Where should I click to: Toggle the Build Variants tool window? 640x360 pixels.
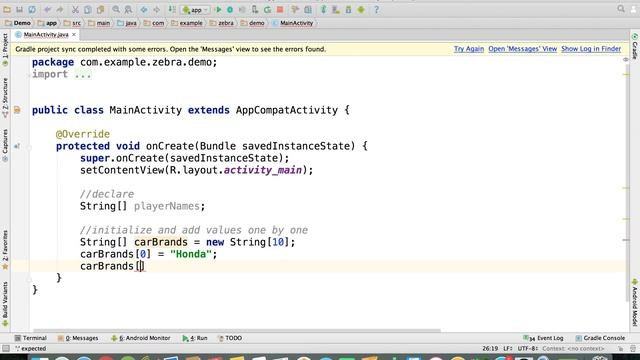point(5,304)
